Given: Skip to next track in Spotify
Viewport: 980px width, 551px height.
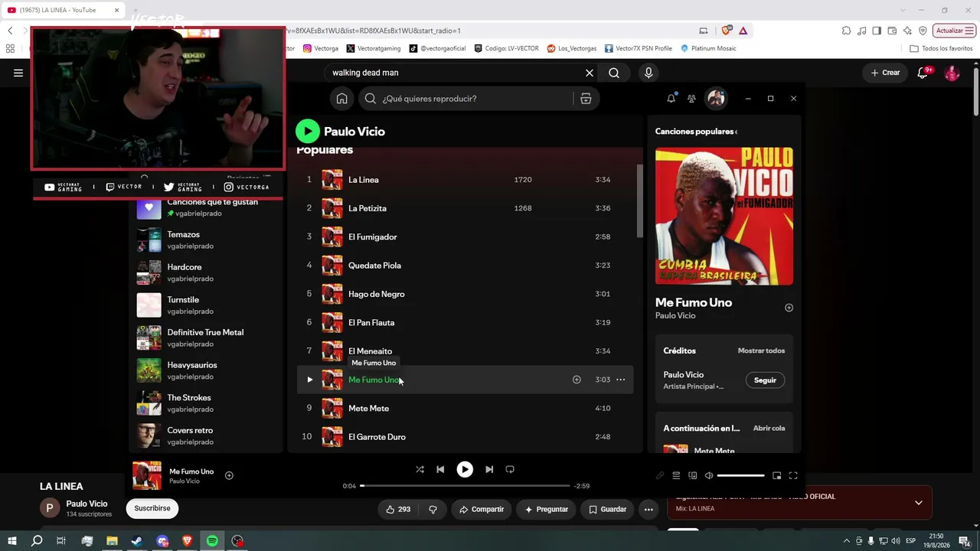Looking at the screenshot, I should tap(489, 469).
